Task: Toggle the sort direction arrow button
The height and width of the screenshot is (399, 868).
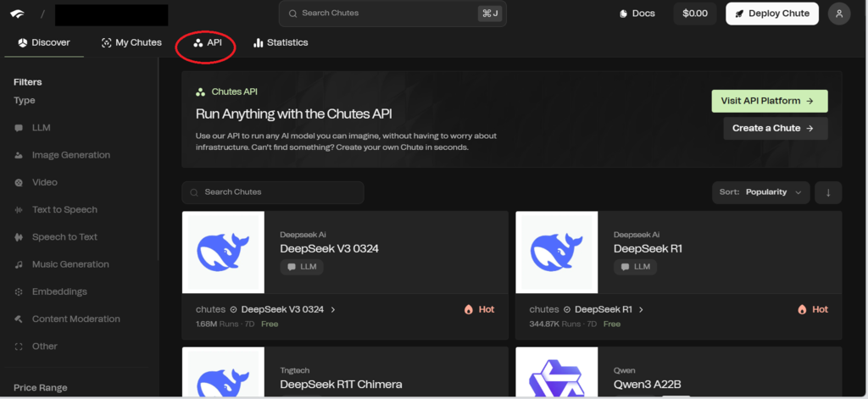Action: [x=828, y=192]
